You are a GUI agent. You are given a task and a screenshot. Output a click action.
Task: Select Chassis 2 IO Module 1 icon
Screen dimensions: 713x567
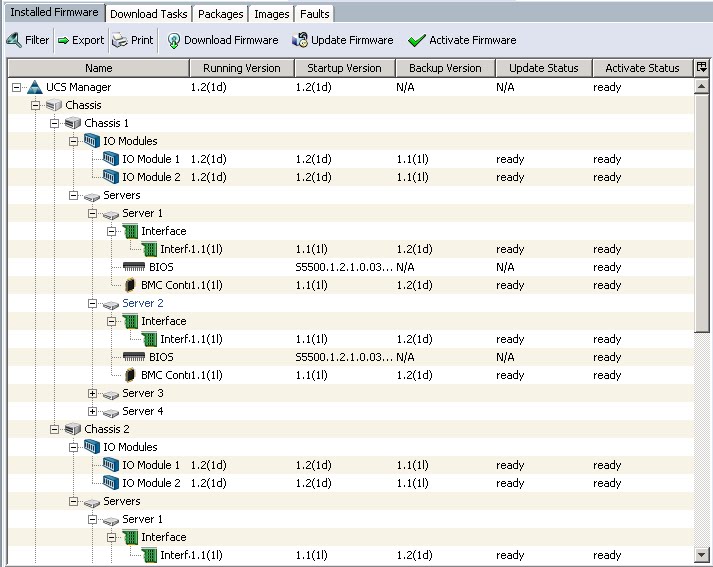coord(111,465)
